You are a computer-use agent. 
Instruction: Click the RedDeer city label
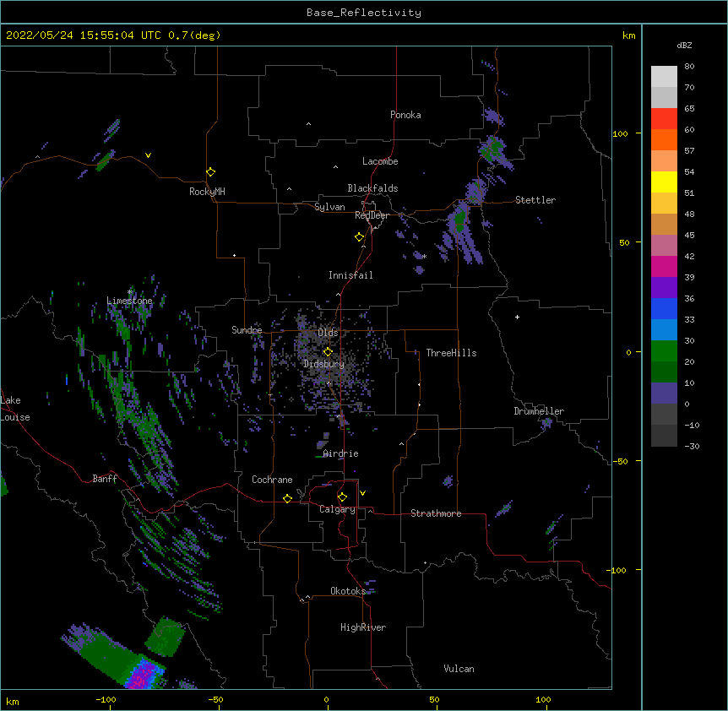pyautogui.click(x=372, y=215)
